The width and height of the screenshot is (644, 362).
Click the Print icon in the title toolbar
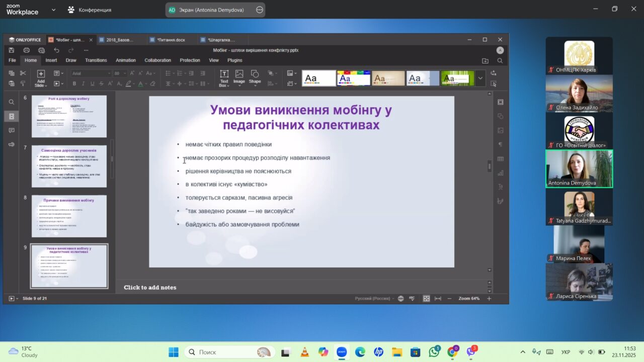click(26, 50)
